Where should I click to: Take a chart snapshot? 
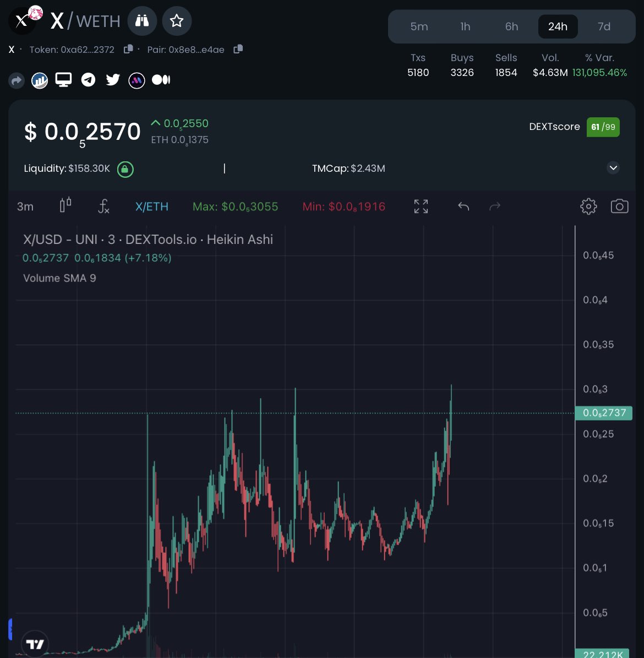[x=619, y=206]
